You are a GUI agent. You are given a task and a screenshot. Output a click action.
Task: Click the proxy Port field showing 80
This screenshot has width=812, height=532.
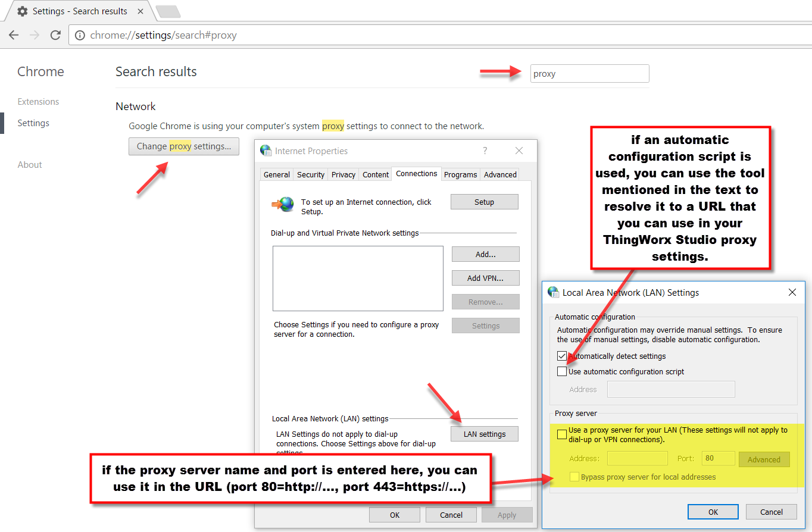pos(718,458)
